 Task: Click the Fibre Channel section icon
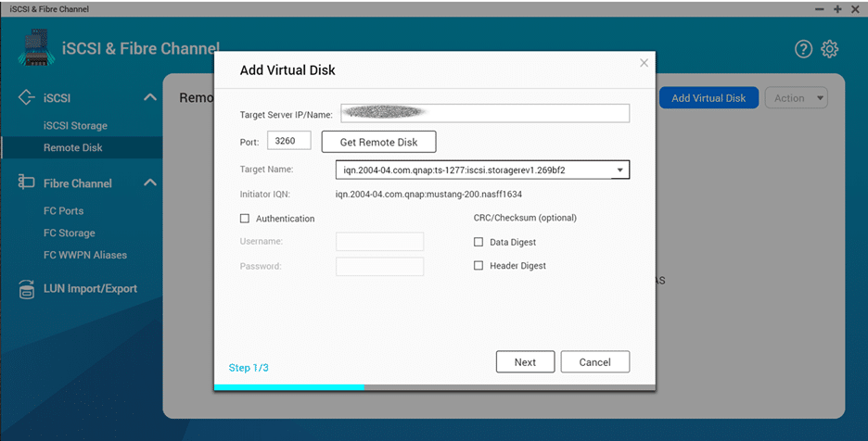point(26,182)
